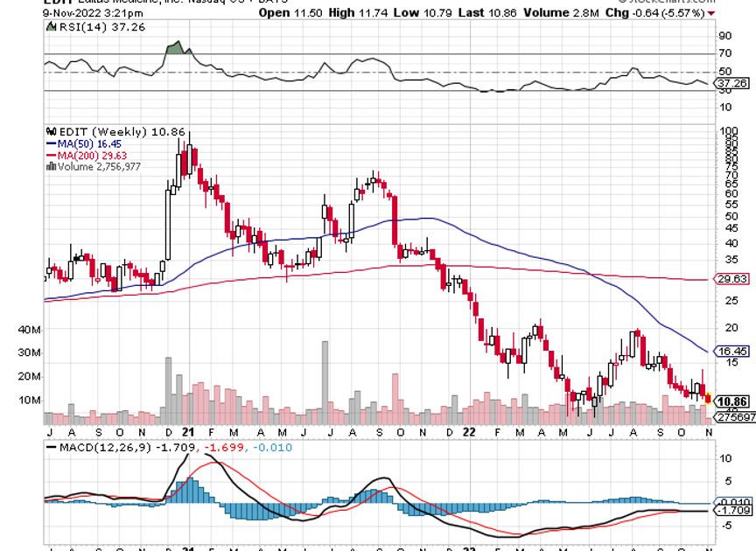Viewport: 756px width, 551px height.
Task: Click the 25 label on price axis
Action: click(731, 300)
